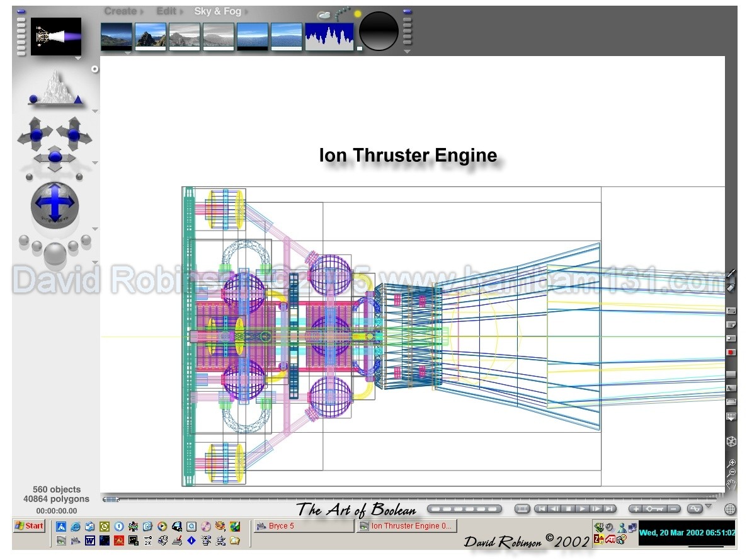Jump to first frame button
Viewport: 747px width, 560px height.
[542, 509]
